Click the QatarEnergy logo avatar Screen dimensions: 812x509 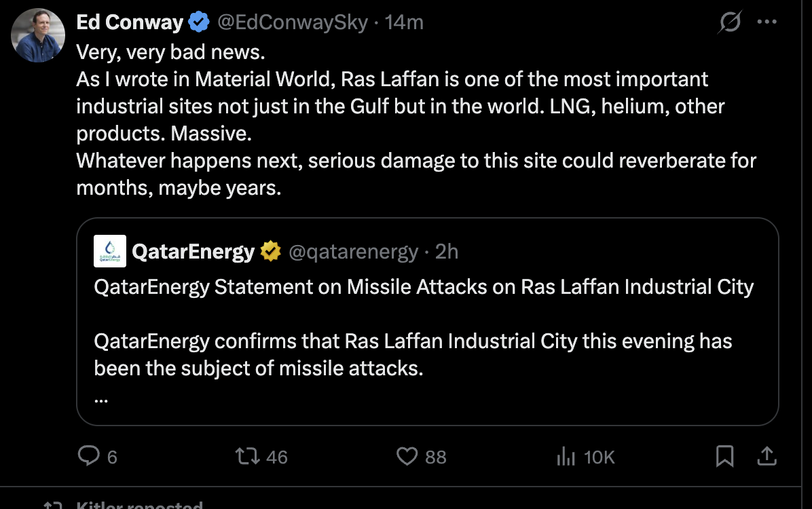pos(110,252)
